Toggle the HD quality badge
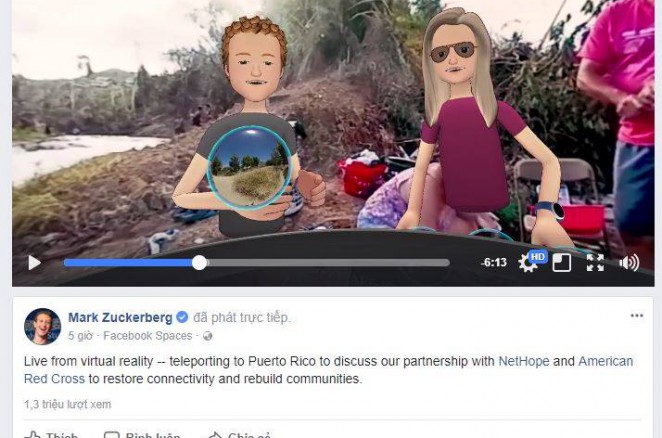The image size is (662, 438). [x=538, y=256]
